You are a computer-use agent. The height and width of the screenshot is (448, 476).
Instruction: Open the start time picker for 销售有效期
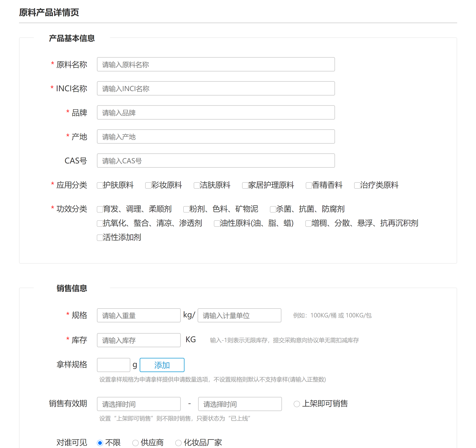[x=139, y=404]
